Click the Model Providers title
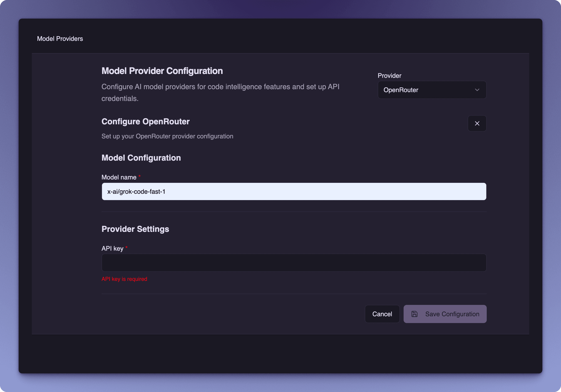The height and width of the screenshot is (392, 561). click(60, 38)
